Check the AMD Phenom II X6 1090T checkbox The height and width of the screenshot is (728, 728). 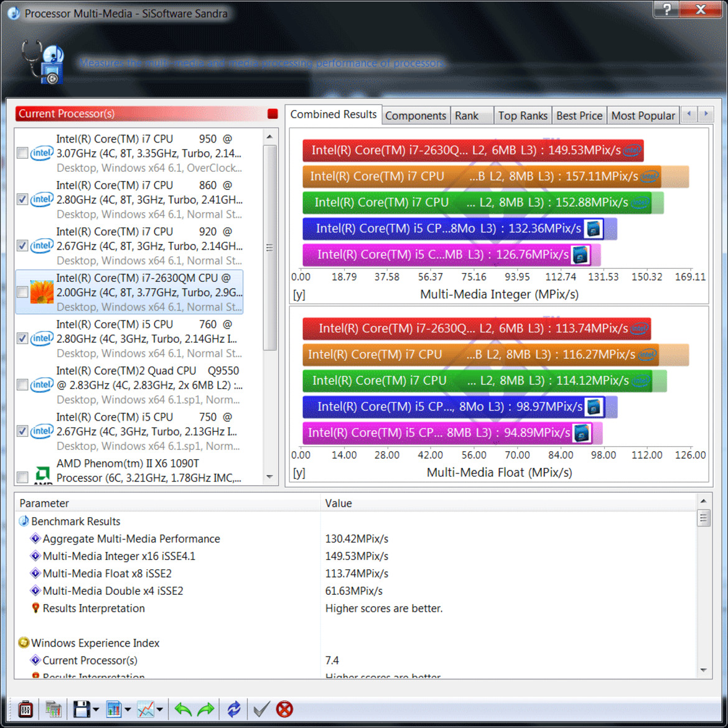[x=22, y=477]
